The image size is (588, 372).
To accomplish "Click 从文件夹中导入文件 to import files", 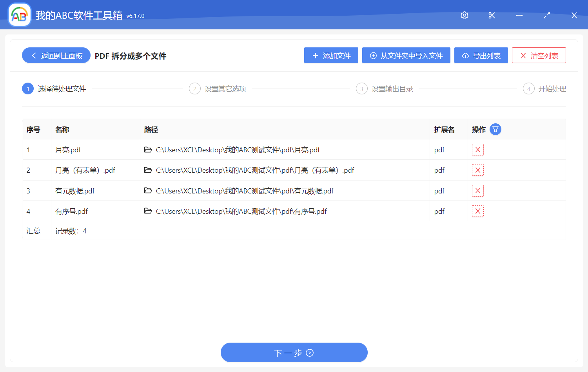I will click(x=406, y=55).
